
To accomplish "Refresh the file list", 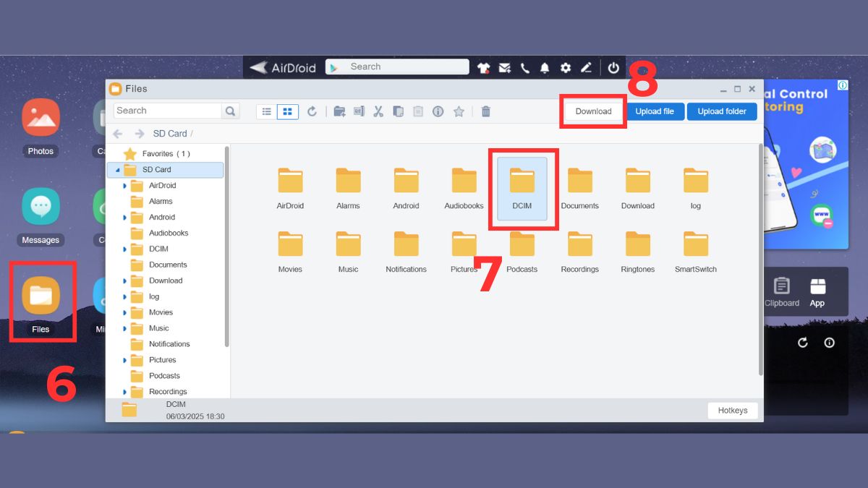I will tap(312, 111).
